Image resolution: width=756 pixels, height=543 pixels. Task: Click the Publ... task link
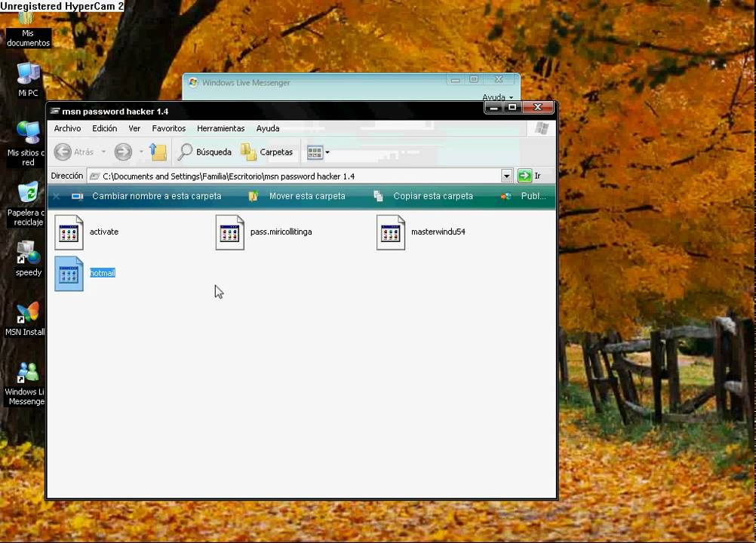[x=533, y=196]
